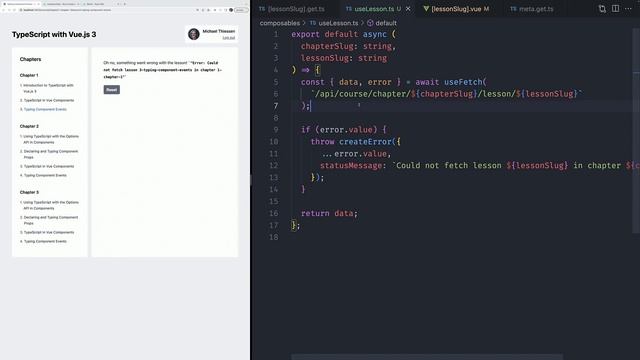Screen dimensions: 640x360
Task: Click createError on line 10
Action: click(365, 142)
